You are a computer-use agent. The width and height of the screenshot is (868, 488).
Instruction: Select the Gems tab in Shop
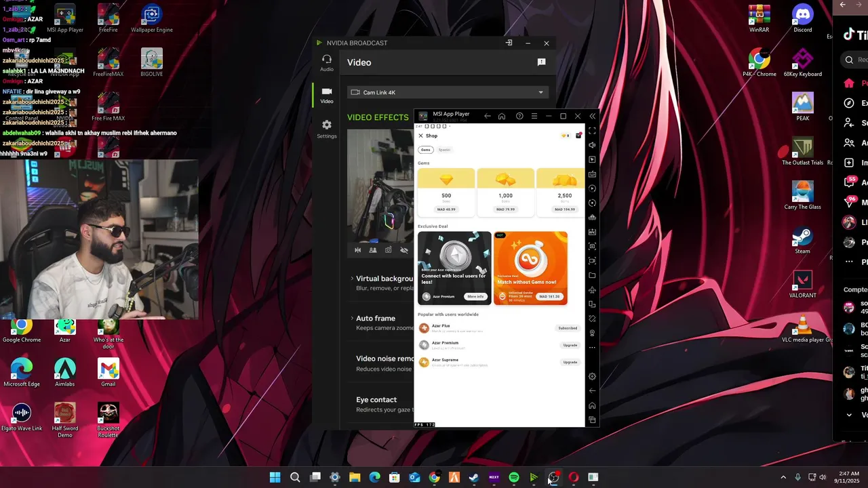tap(425, 150)
